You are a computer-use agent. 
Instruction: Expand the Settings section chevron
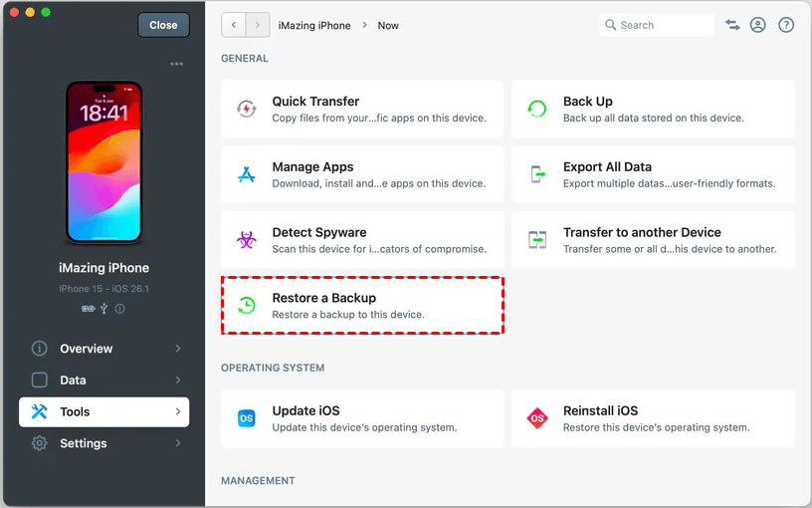click(x=178, y=443)
